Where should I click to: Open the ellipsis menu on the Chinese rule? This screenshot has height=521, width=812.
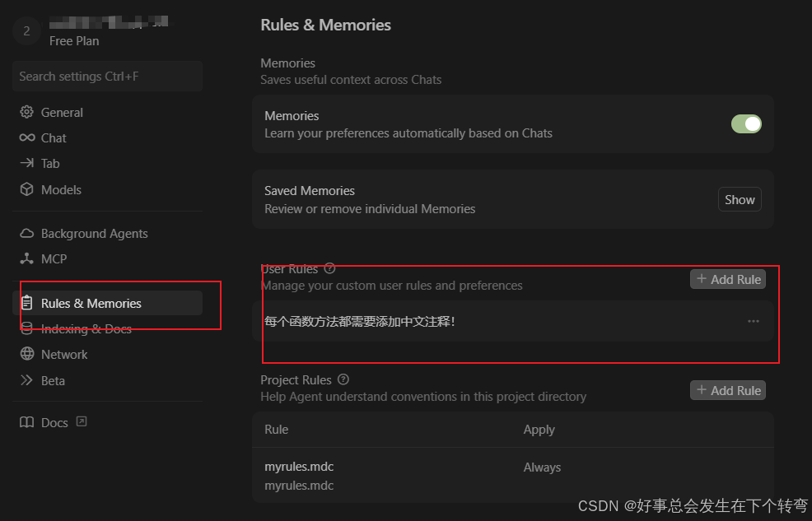point(753,321)
